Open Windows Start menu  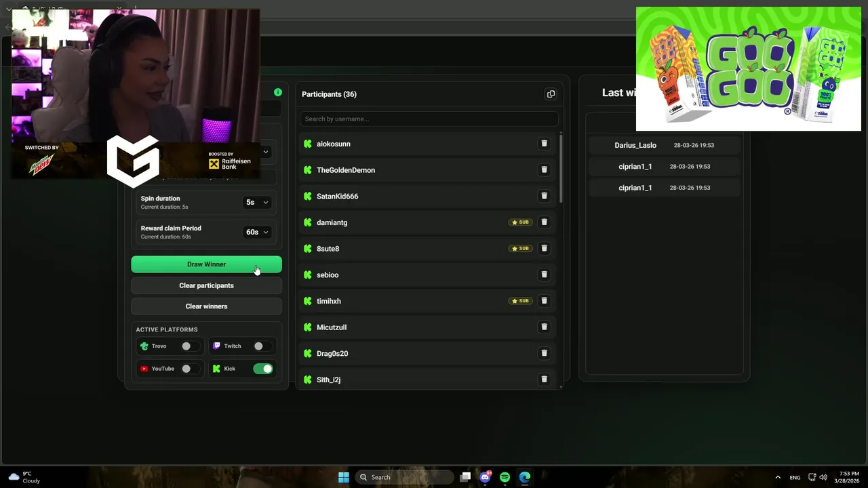click(x=344, y=477)
